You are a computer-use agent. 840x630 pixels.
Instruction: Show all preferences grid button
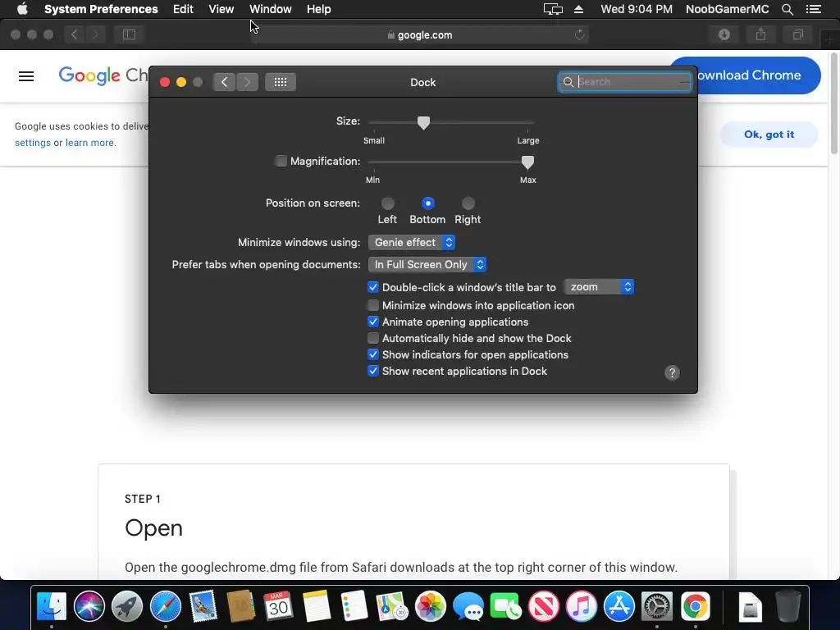click(x=281, y=82)
